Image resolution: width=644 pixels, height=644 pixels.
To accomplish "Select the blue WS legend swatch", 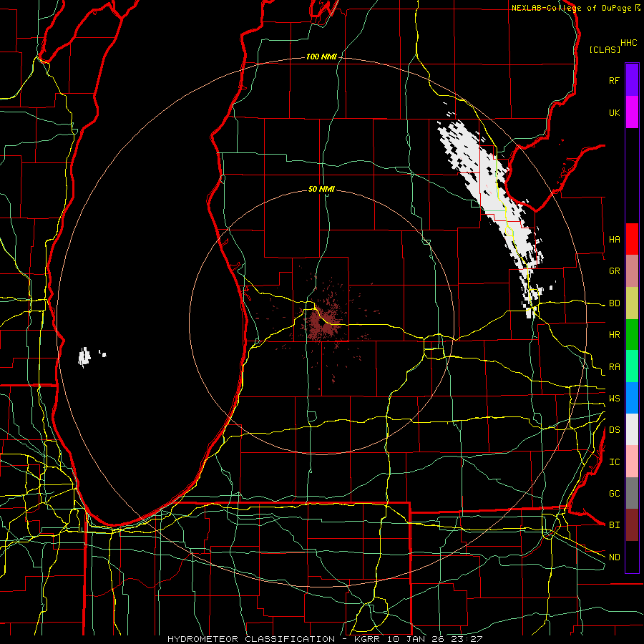I will coord(632,398).
